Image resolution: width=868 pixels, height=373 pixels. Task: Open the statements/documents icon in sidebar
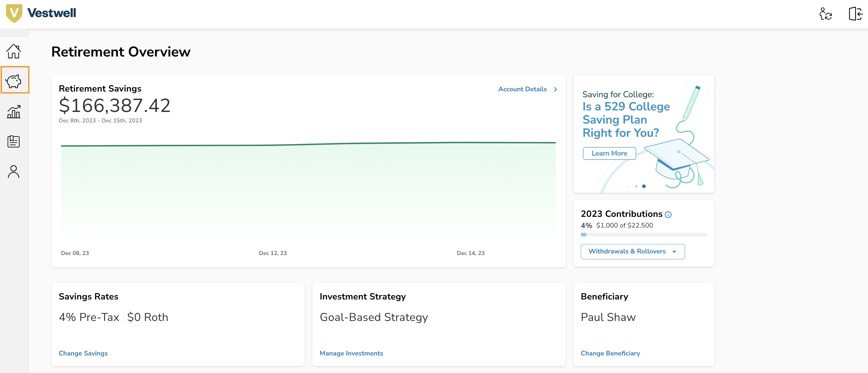pos(13,142)
